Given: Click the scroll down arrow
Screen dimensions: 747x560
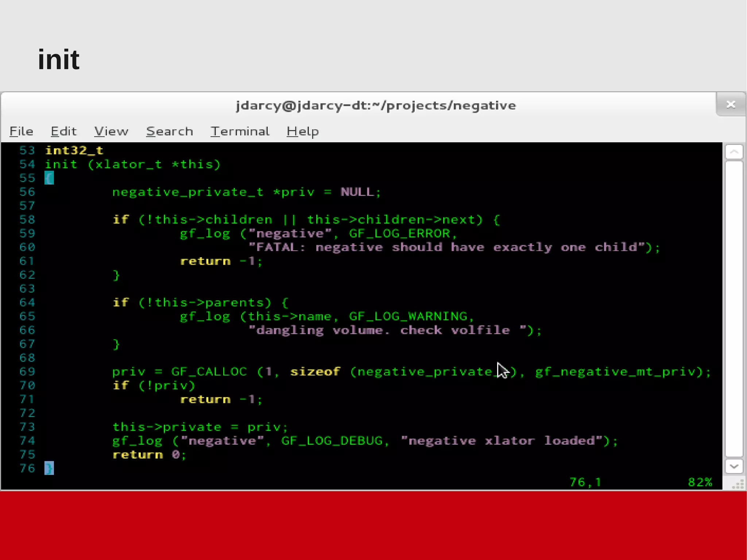Looking at the screenshot, I should (734, 466).
